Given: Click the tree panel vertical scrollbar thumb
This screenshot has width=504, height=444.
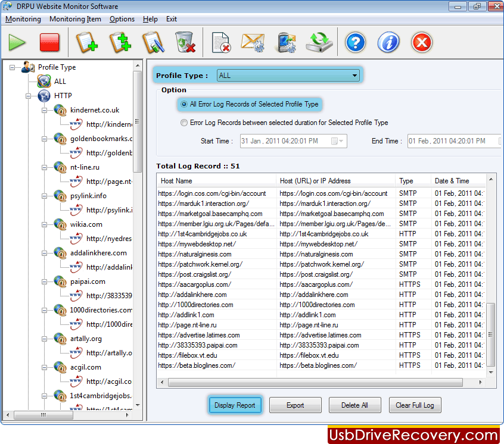Looking at the screenshot, I should (138, 121).
